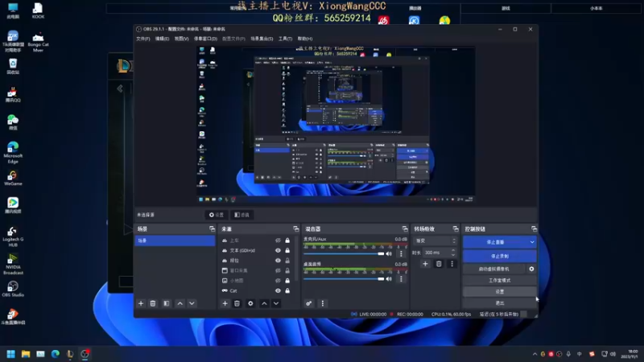This screenshot has height=362, width=644.
Task: Open the File menu in OBS
Action: click(x=143, y=39)
